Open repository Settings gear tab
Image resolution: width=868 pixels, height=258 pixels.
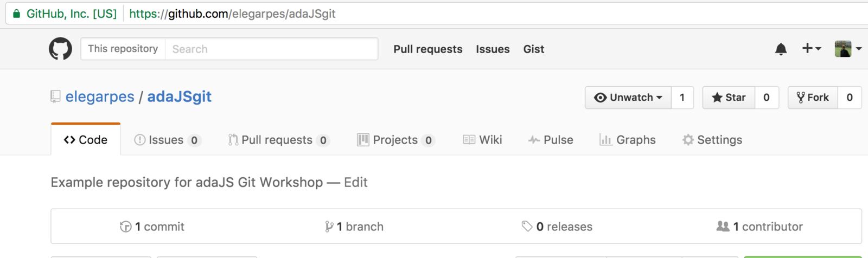(712, 140)
